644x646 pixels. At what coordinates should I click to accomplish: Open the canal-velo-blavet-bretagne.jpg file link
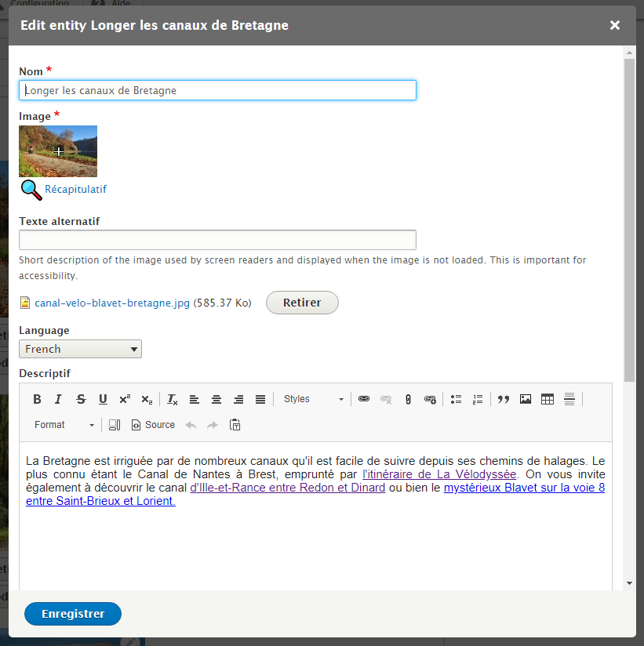tap(112, 303)
